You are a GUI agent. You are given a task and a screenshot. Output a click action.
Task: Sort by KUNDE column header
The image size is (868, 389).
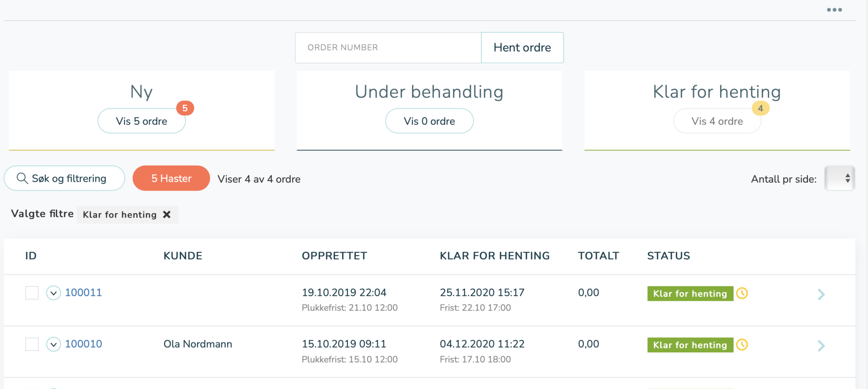pyautogui.click(x=183, y=256)
